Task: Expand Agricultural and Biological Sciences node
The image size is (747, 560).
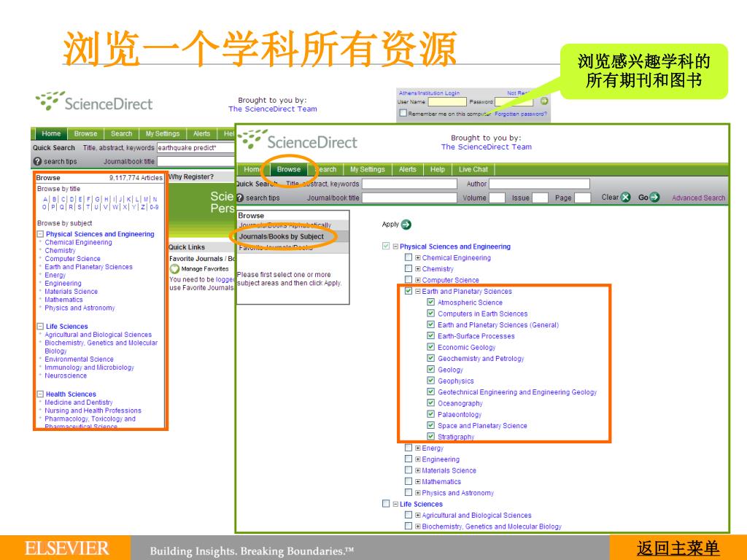Action: click(418, 516)
